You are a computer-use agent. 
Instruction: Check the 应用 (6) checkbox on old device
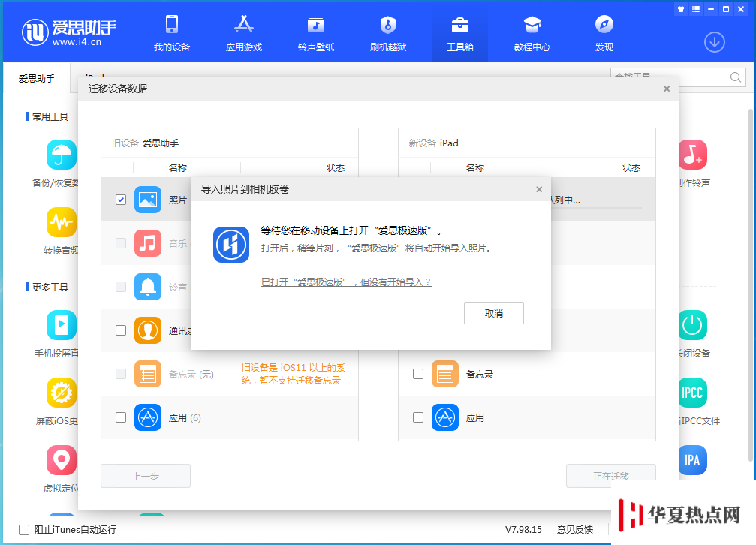tap(121, 417)
